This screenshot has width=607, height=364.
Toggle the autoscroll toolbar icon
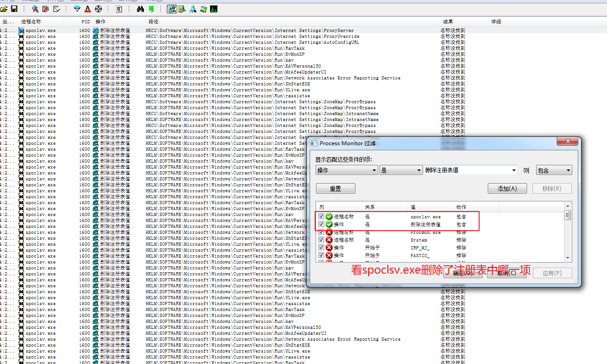point(46,9)
